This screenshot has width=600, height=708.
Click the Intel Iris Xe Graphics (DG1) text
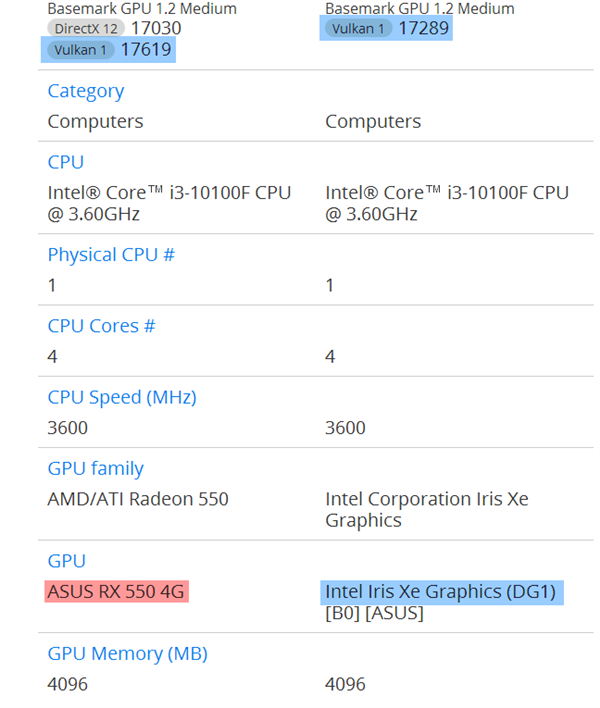(x=440, y=591)
